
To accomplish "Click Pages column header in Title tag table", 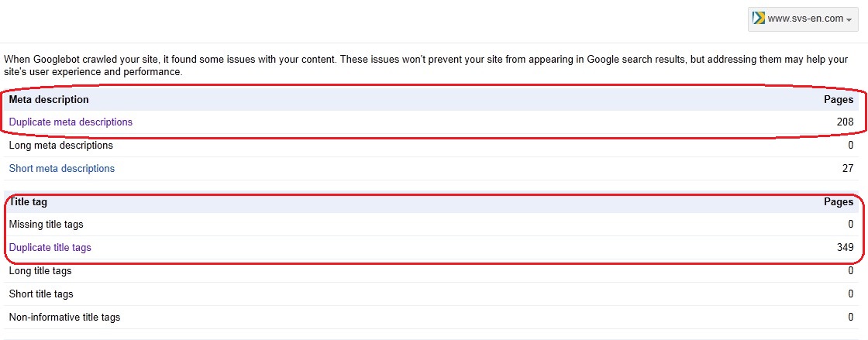I will [x=839, y=202].
